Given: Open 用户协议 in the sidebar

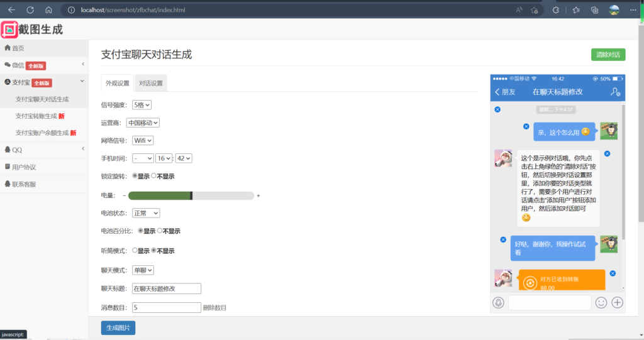Looking at the screenshot, I should 44,167.
